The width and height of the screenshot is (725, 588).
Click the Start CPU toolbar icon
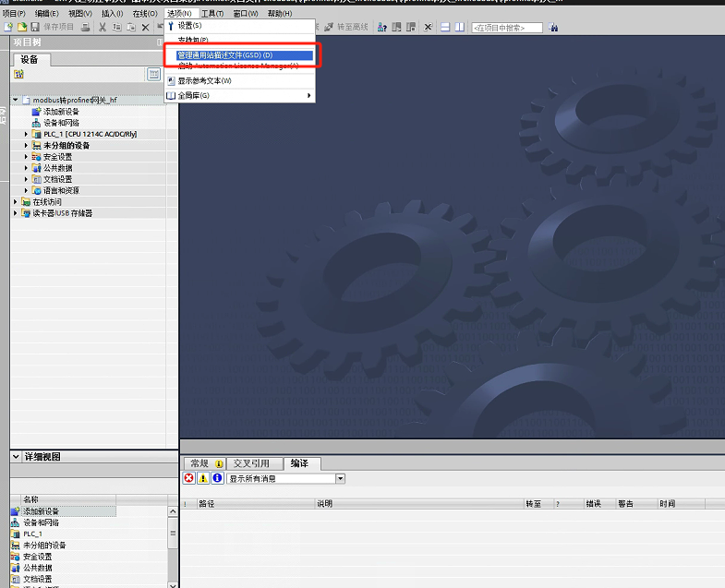[397, 28]
